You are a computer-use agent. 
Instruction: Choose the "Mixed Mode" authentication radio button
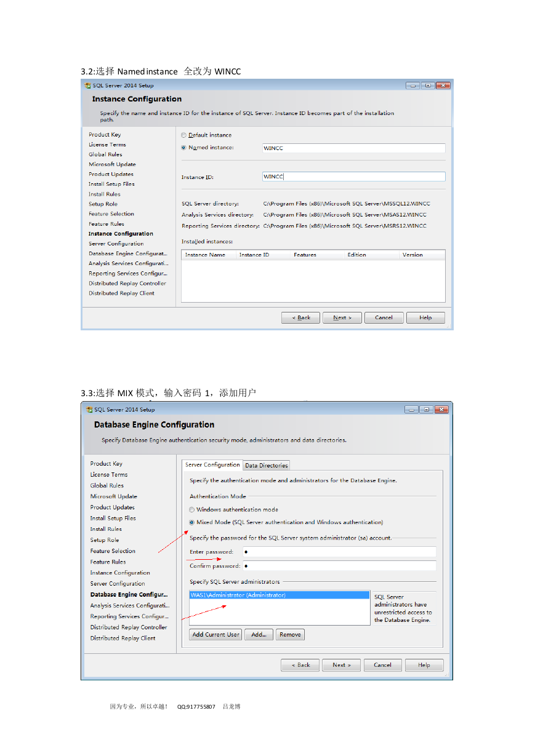pyautogui.click(x=192, y=522)
